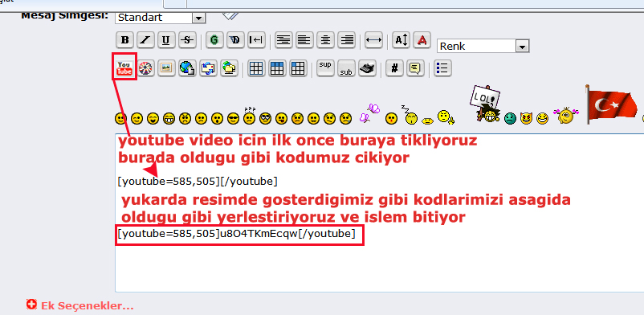The width and height of the screenshot is (644, 315).
Task: Toggle italic formatting button
Action: click(145, 40)
